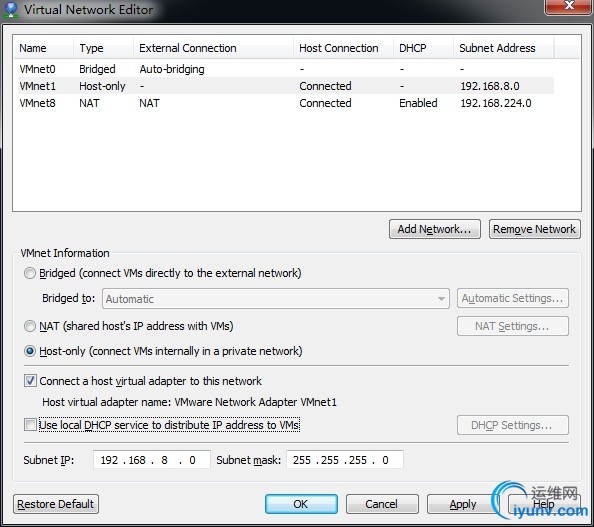Screen dimensions: 594x527
Task: Click the Subnet Address column header
Action: click(x=503, y=48)
